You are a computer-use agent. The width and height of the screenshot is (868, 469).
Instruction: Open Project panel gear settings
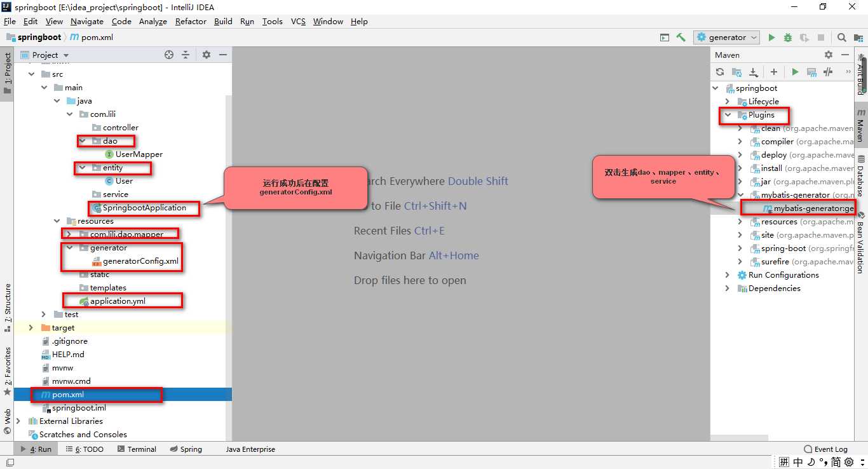(206, 55)
